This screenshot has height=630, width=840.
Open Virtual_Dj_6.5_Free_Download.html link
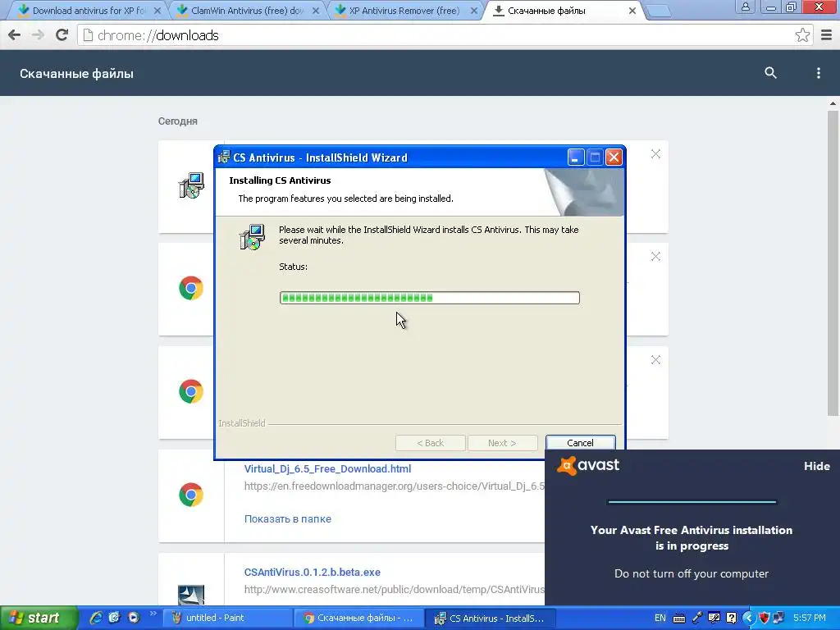pyautogui.click(x=327, y=468)
